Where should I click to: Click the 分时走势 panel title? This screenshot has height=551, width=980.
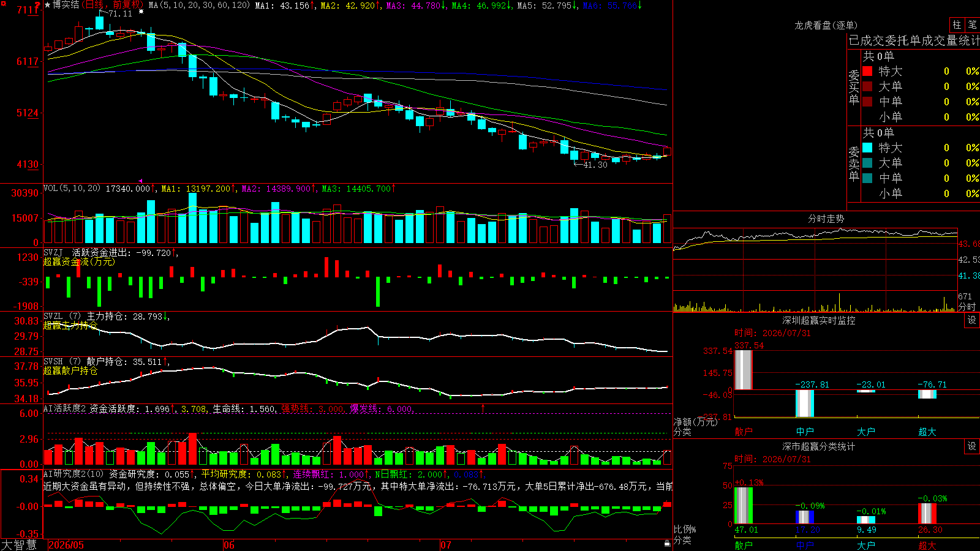826,219
